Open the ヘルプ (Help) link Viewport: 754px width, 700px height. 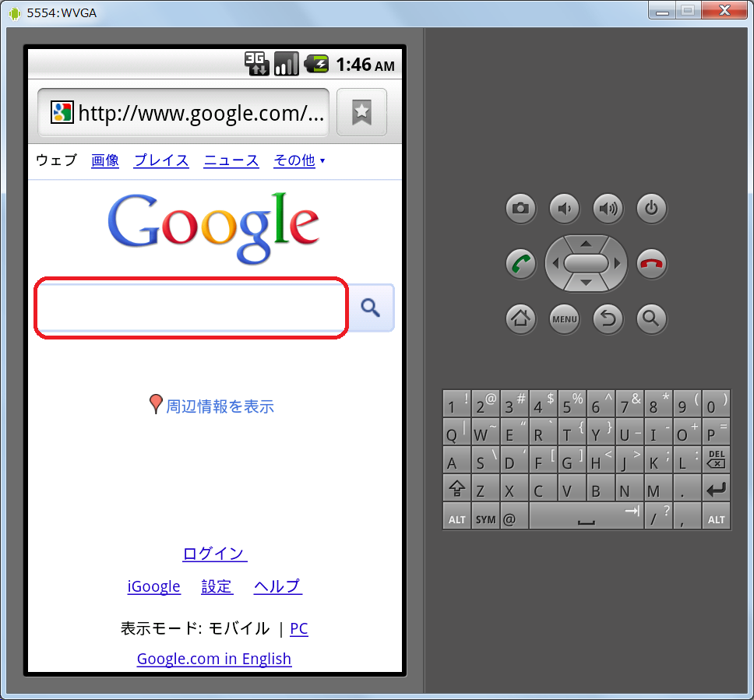point(278,586)
